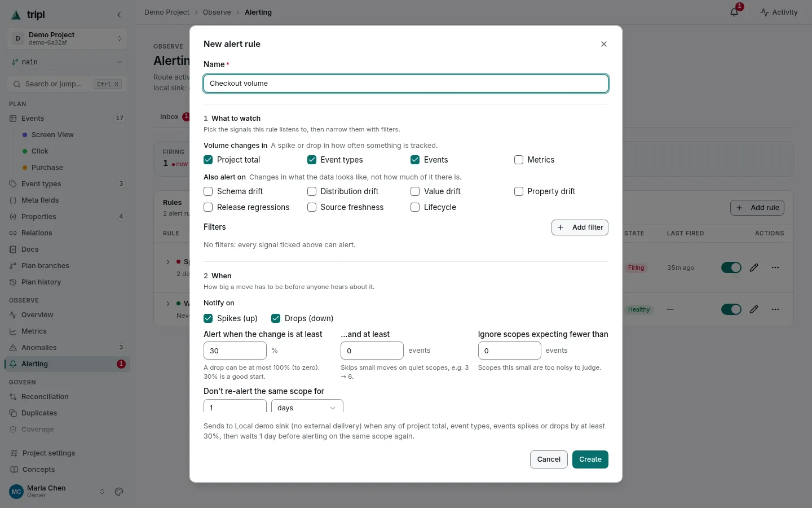Open Anomalies in the sidebar
This screenshot has height=508, width=812.
coord(67,348)
